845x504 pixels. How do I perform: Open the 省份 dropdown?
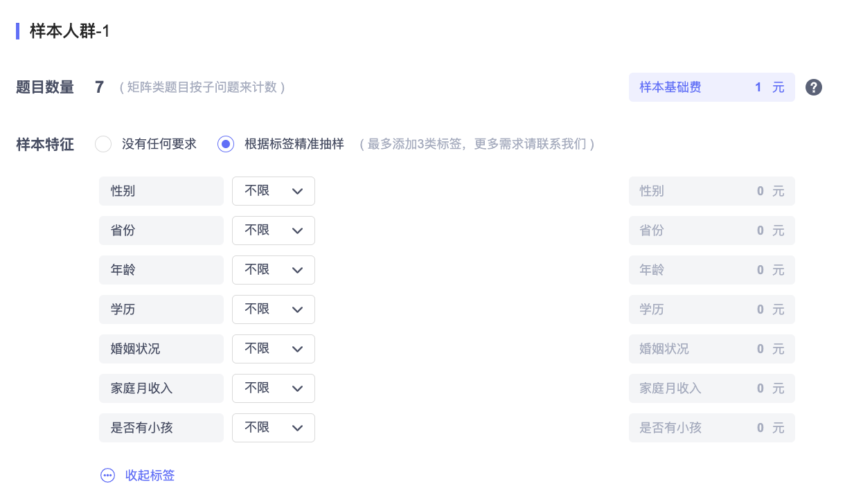[x=274, y=231]
